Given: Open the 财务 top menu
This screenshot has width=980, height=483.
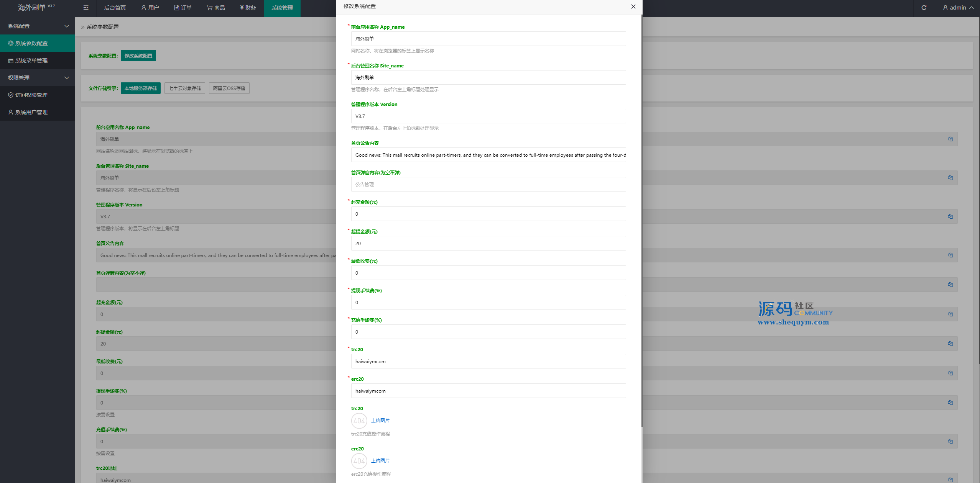Looking at the screenshot, I should 248,8.
